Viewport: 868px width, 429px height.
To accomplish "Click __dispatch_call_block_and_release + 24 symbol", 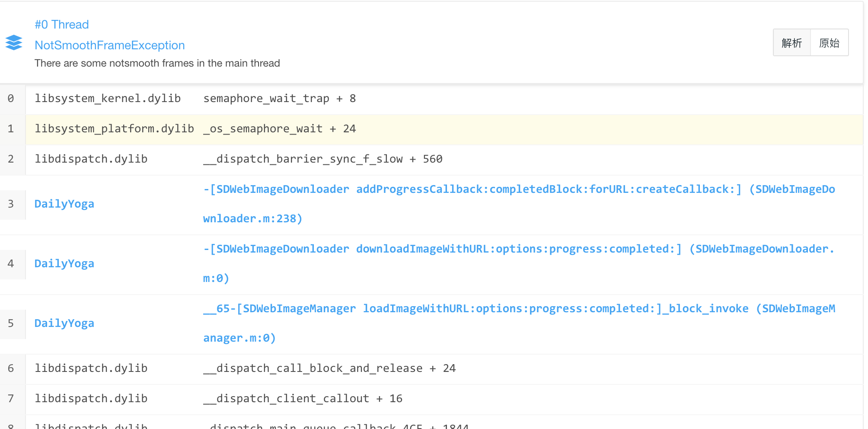I will pyautogui.click(x=329, y=368).
